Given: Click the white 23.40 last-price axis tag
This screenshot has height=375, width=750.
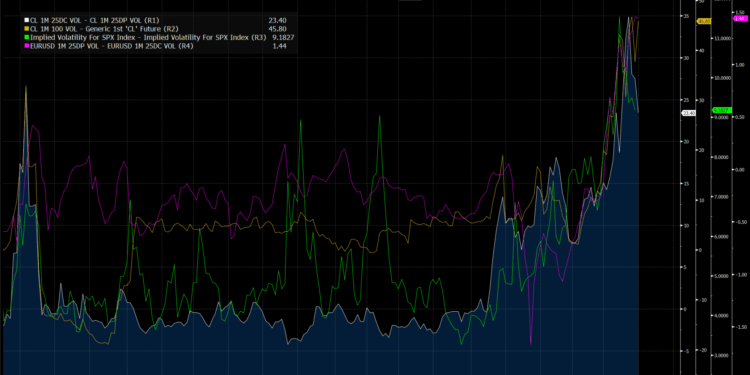Looking at the screenshot, I should coord(688,113).
